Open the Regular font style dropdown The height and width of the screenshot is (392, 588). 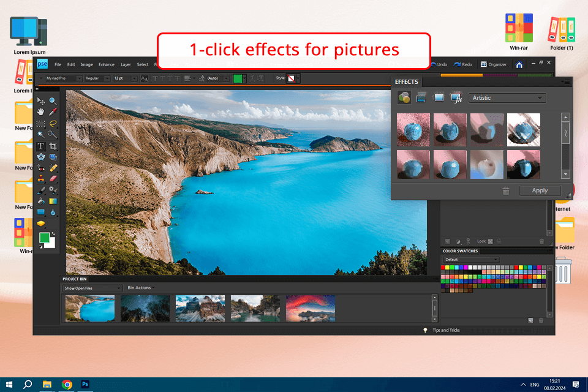[97, 78]
